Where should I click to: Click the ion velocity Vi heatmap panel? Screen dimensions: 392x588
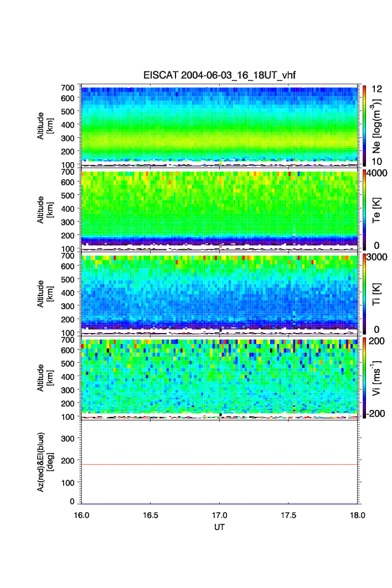220,376
